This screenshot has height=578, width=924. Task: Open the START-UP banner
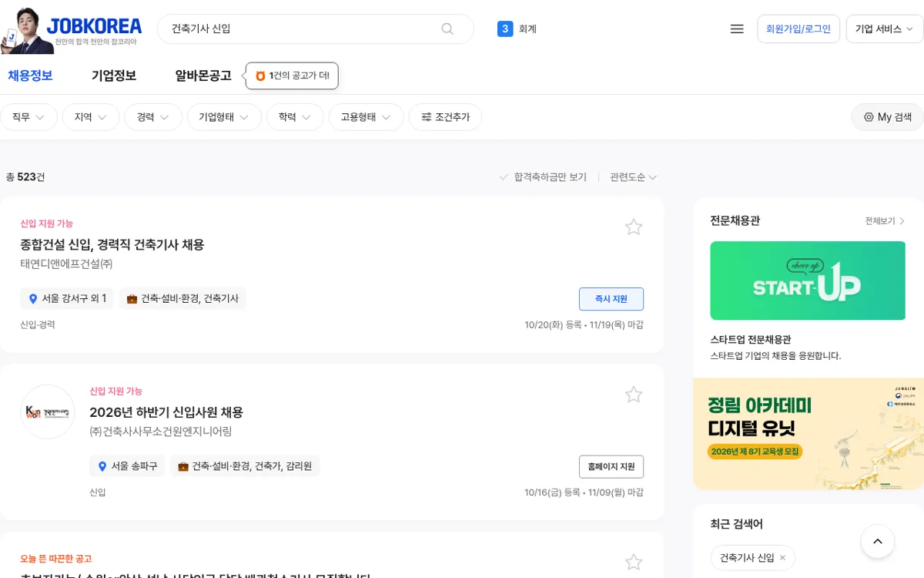(x=808, y=281)
